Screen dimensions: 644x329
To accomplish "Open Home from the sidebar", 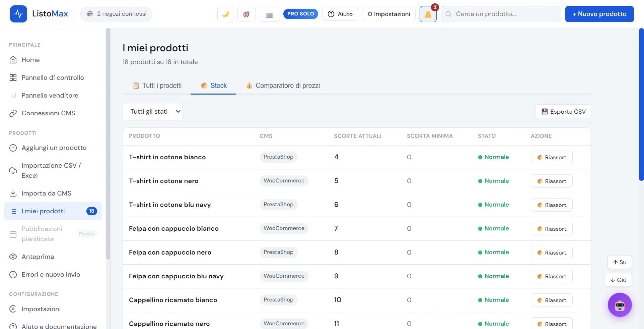I will pyautogui.click(x=30, y=60).
